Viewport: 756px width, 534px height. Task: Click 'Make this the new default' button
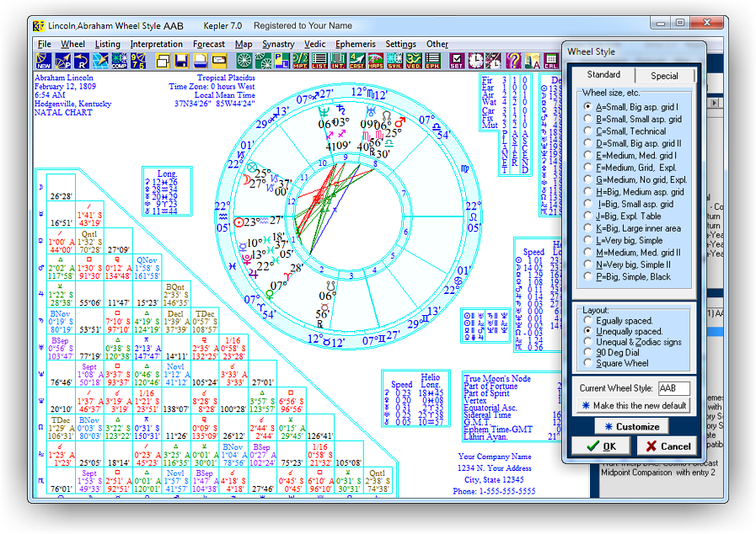pos(634,405)
